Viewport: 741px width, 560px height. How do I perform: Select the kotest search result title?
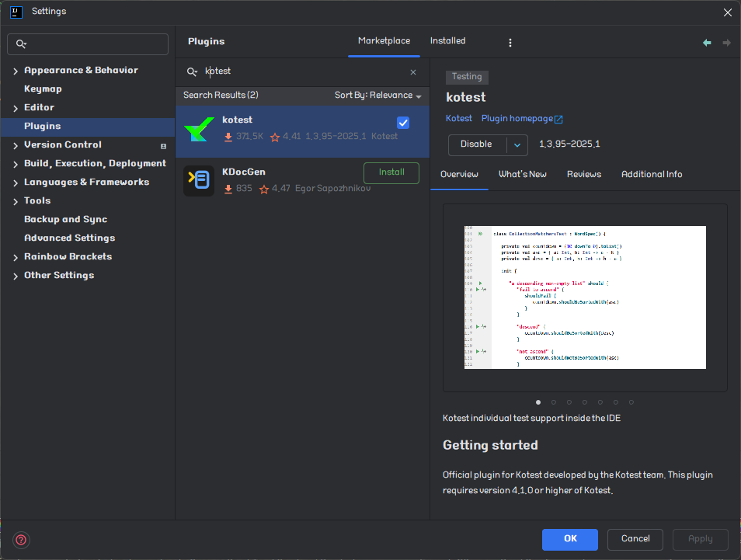tap(237, 120)
